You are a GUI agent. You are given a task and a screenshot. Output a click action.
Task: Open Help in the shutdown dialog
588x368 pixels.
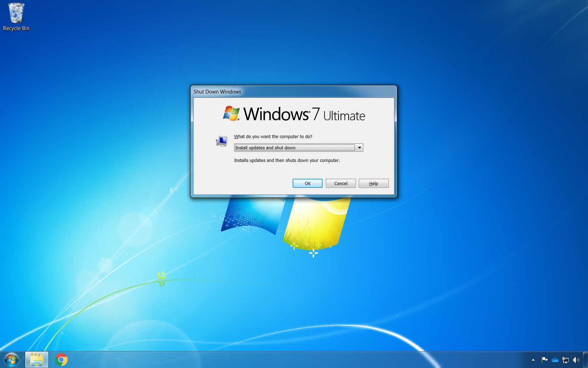tap(374, 183)
